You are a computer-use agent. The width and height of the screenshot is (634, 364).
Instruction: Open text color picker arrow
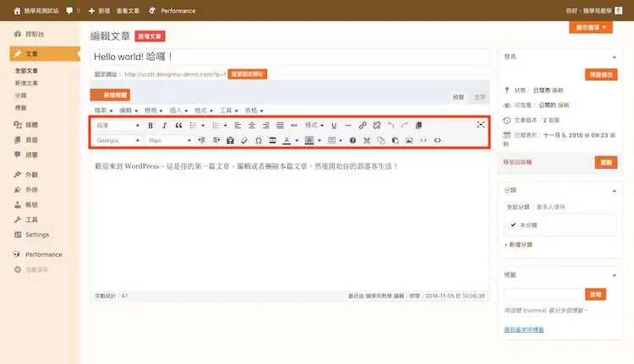click(x=297, y=140)
